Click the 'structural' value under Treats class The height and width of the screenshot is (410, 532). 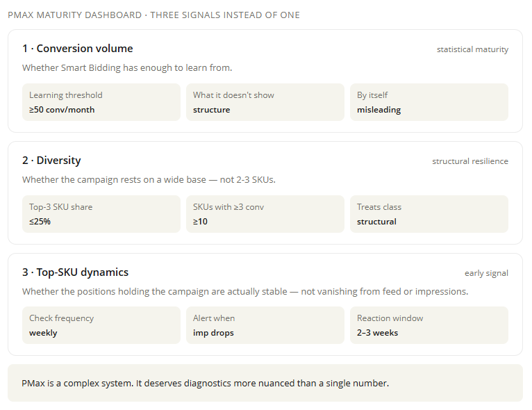coord(376,222)
